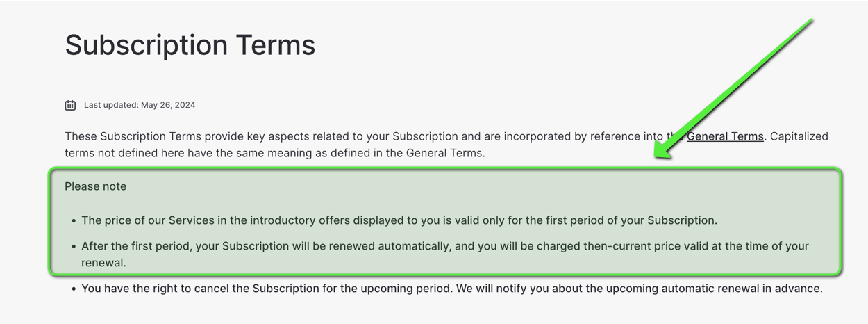Select the May 26, 2024 date text
868x324 pixels.
pyautogui.click(x=168, y=105)
